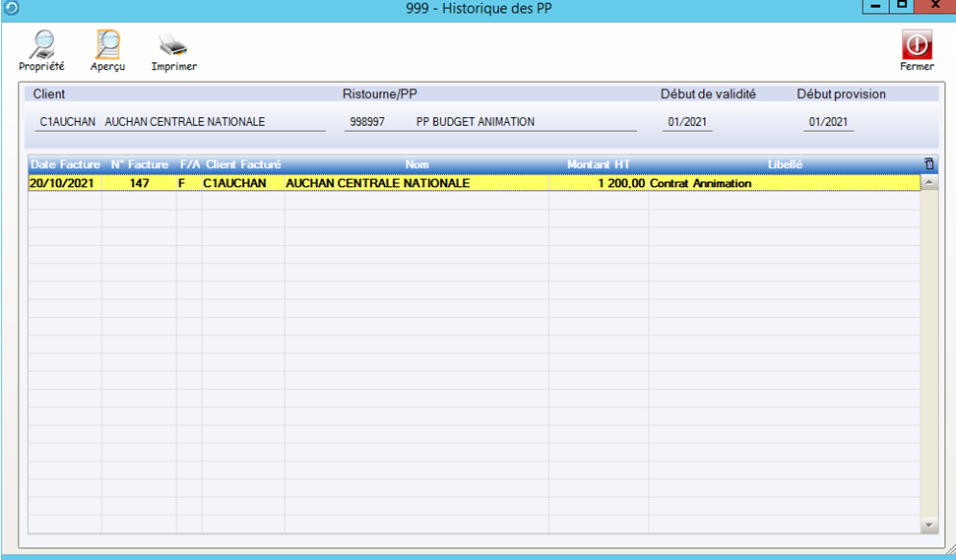
Task: Click the Montant HT column header
Action: (599, 164)
